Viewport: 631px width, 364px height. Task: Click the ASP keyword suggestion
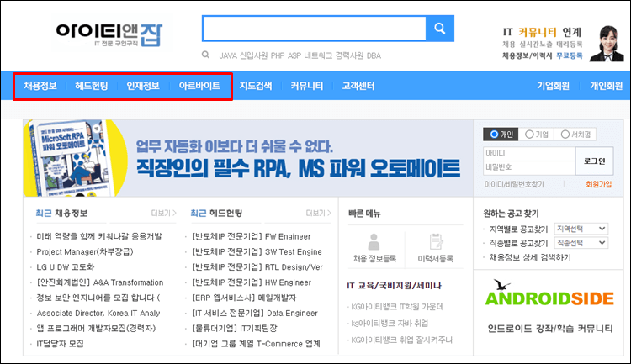tap(294, 55)
